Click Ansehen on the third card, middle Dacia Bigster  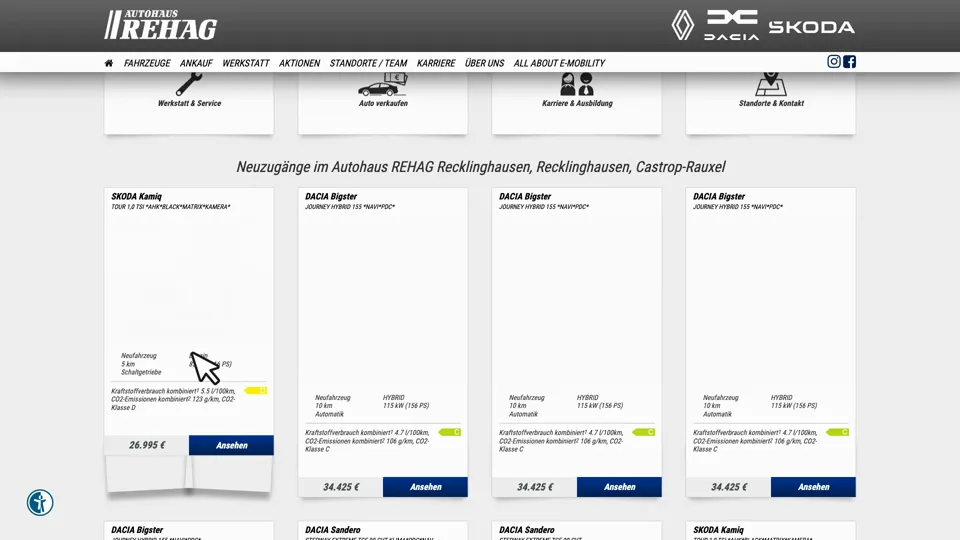(x=619, y=487)
